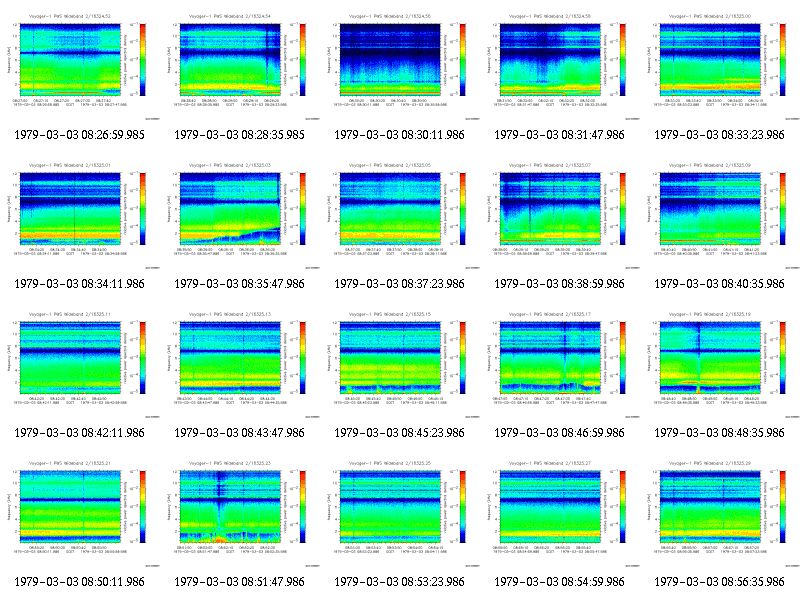This screenshot has width=800, height=596.
Task: Click the caption 1979-03-03 08:43:47.986
Action: click(239, 433)
